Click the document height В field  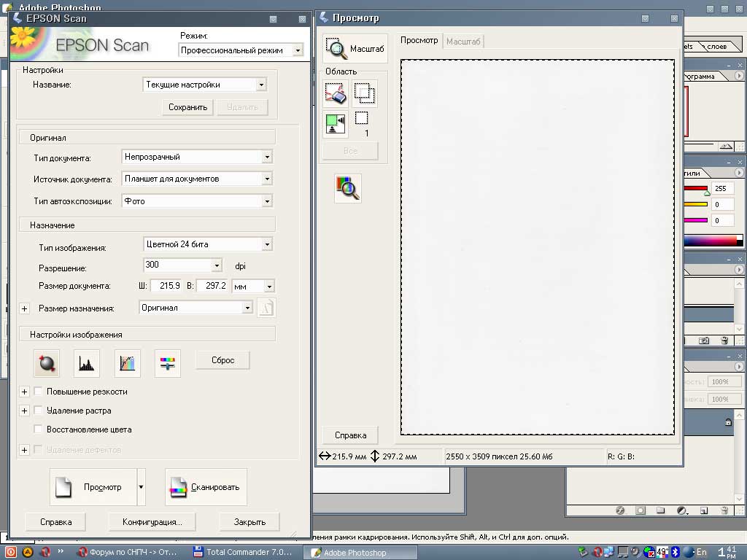[212, 286]
